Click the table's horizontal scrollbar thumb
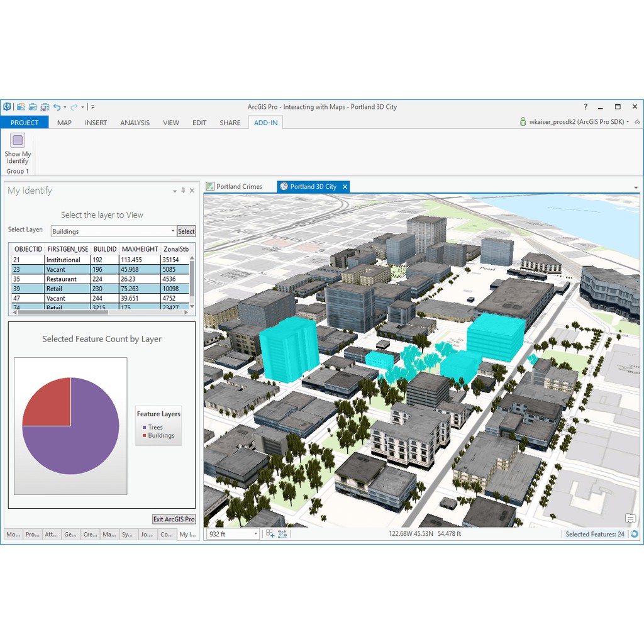The height and width of the screenshot is (644, 644). pyautogui.click(x=63, y=313)
